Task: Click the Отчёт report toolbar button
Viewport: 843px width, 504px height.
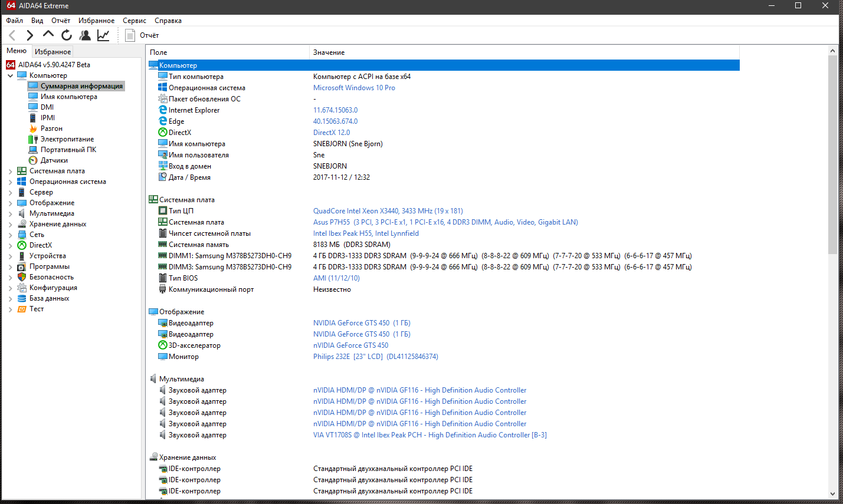Action: (x=142, y=35)
